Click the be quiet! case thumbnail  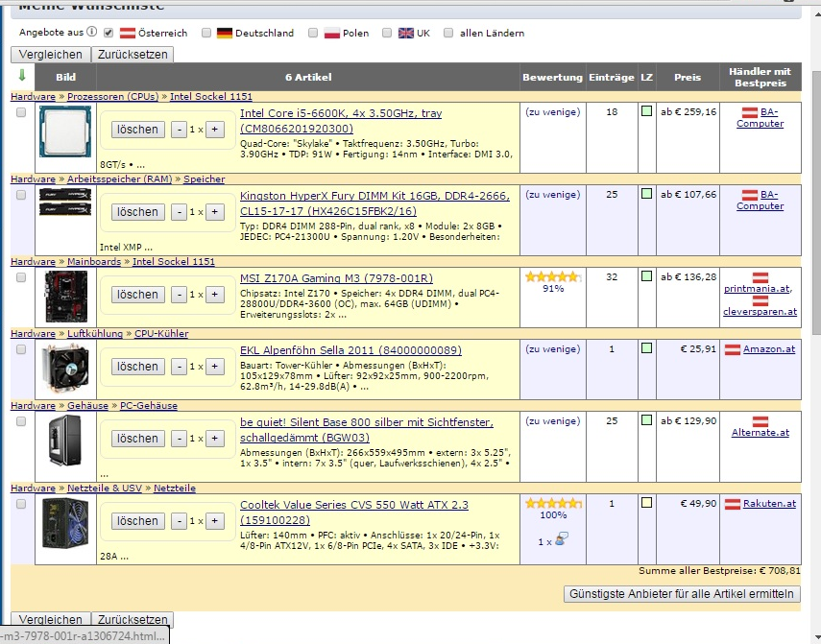point(65,440)
